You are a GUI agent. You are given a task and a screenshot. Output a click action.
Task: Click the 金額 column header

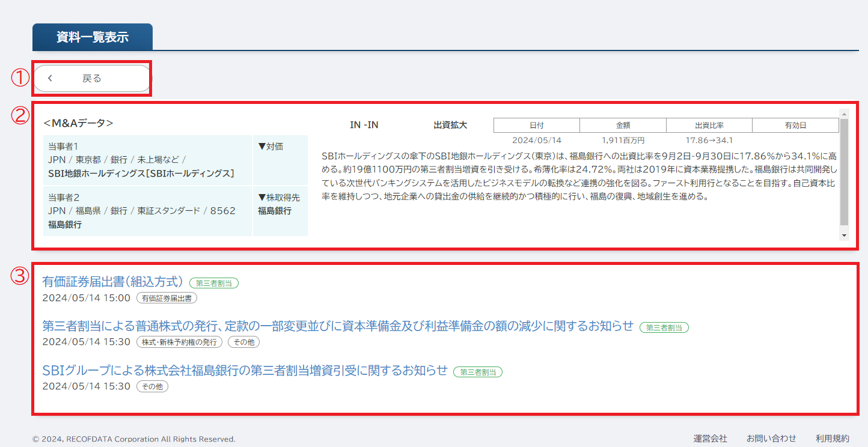point(623,125)
